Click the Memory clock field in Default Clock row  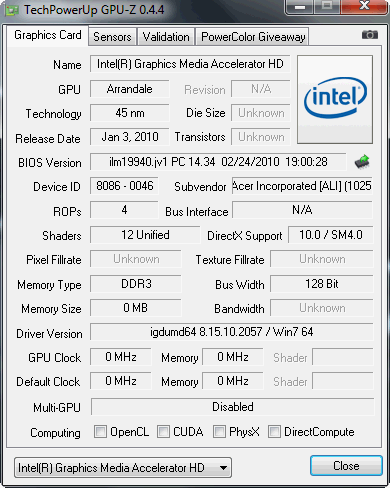(x=233, y=381)
